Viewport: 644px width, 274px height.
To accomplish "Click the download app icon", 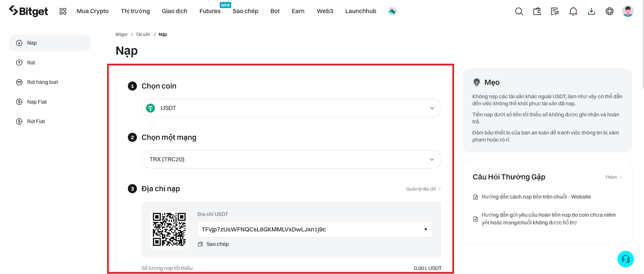I will click(x=591, y=11).
